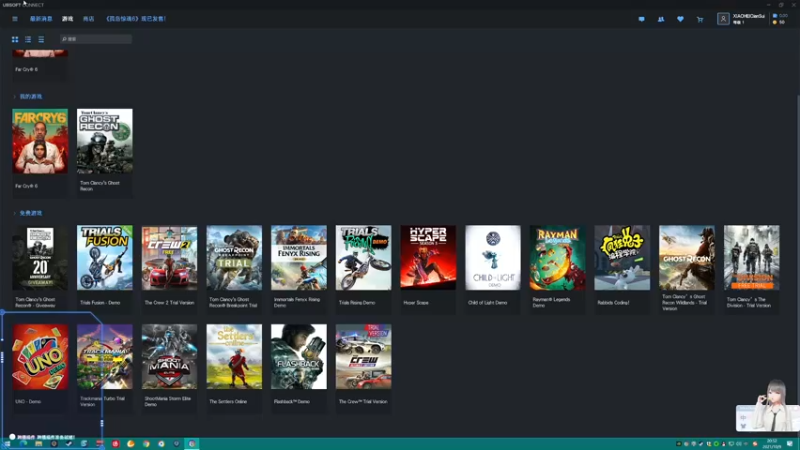Open Ghost Recon Wildlands Trial tile
Viewport: 800px width, 450px height.
tap(687, 268)
